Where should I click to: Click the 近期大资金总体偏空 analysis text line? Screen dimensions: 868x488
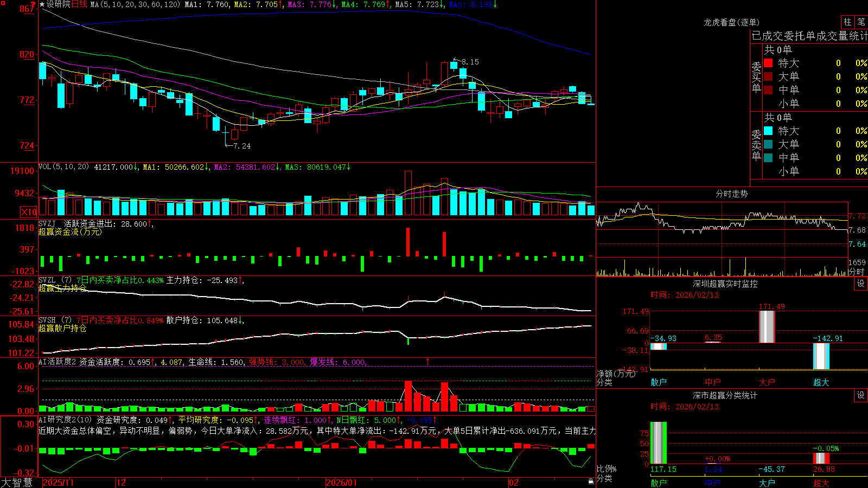(x=317, y=431)
